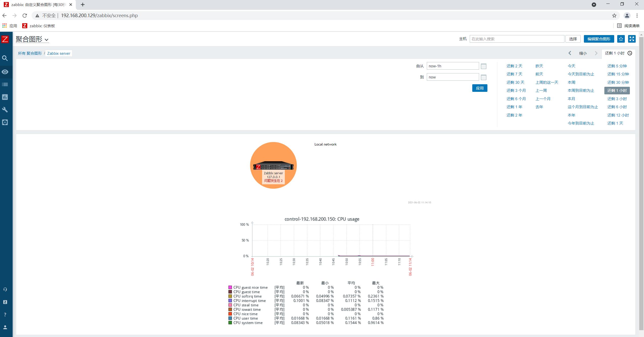Open a new browser tab

83,5
